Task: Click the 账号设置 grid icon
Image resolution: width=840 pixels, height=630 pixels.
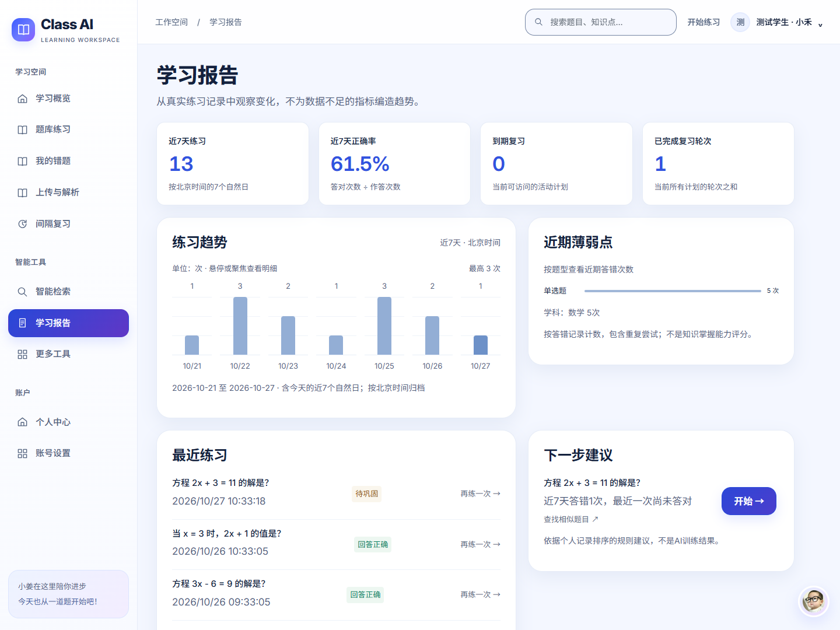Action: coord(22,453)
